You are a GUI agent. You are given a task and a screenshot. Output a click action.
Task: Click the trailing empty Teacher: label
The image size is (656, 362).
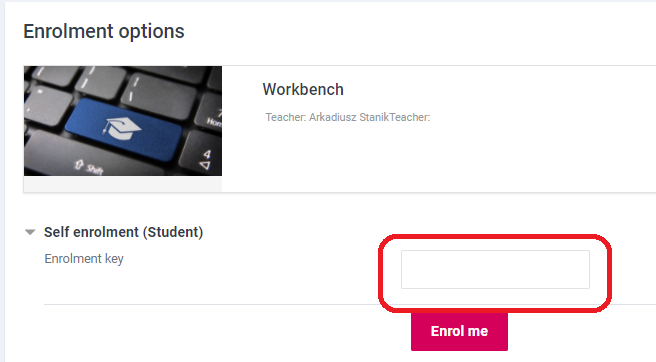tap(410, 117)
